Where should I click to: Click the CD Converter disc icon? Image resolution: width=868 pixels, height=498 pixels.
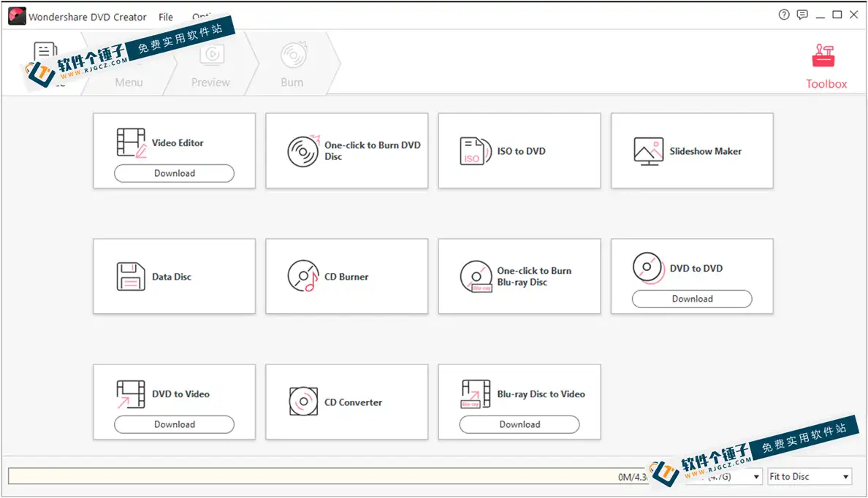tap(303, 402)
